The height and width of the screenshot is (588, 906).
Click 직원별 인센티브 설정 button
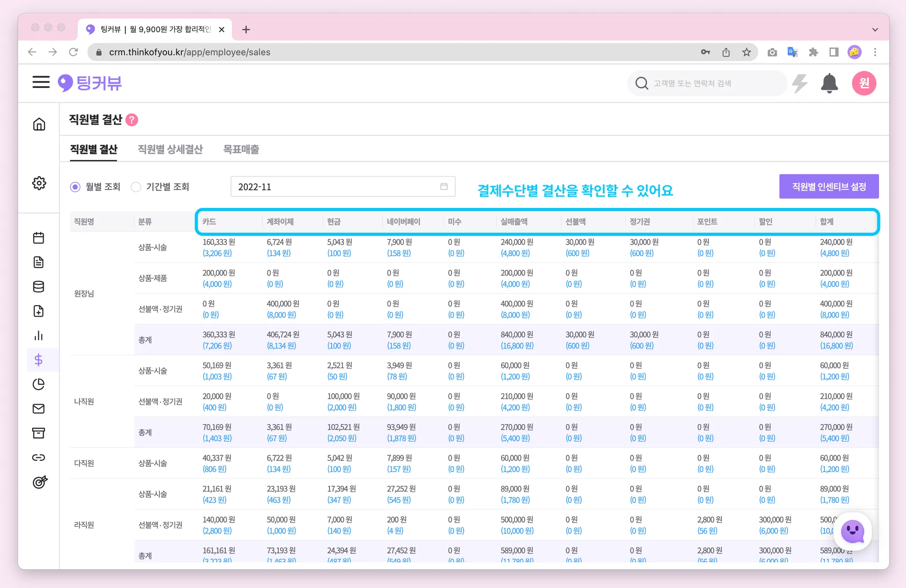point(829,186)
